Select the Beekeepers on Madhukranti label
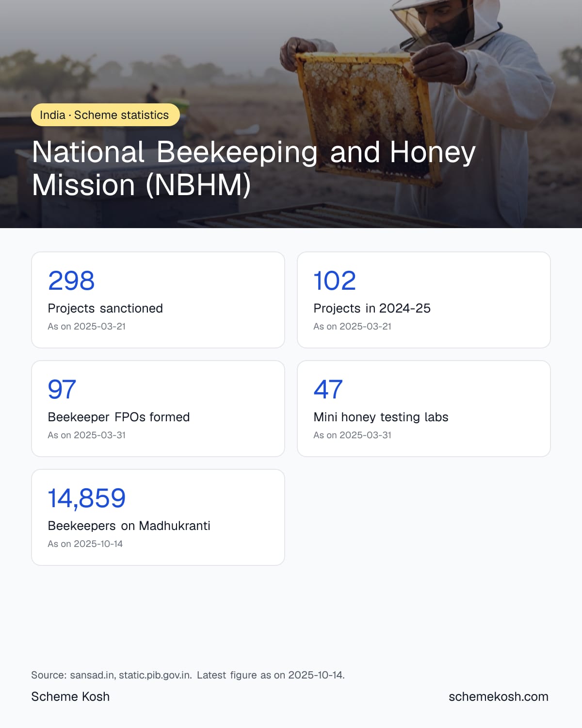 (x=129, y=526)
